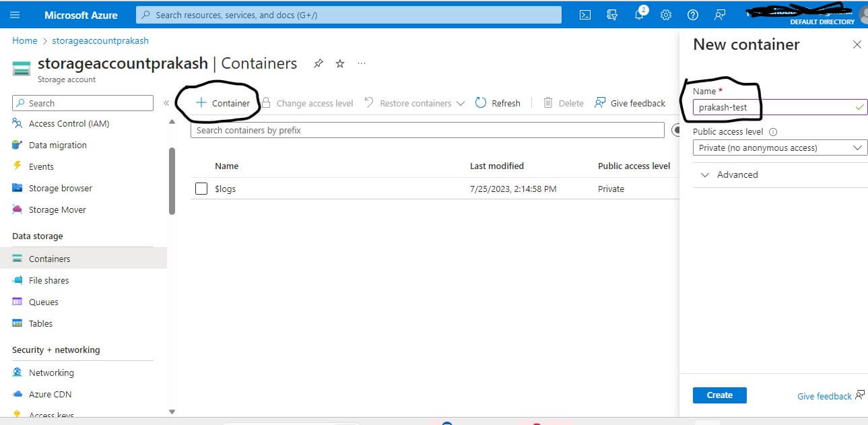Viewport: 868px width, 425px height.
Task: Click Delete in the toolbar
Action: pyautogui.click(x=564, y=103)
